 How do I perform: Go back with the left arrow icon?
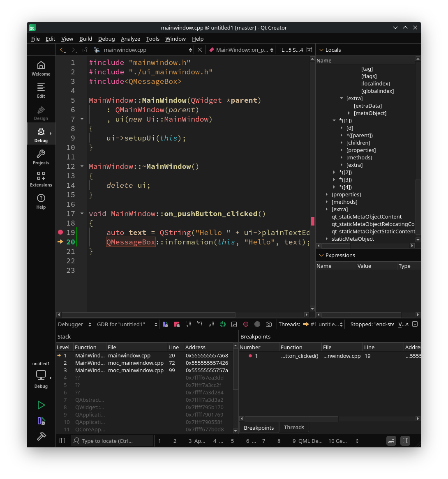click(x=62, y=50)
